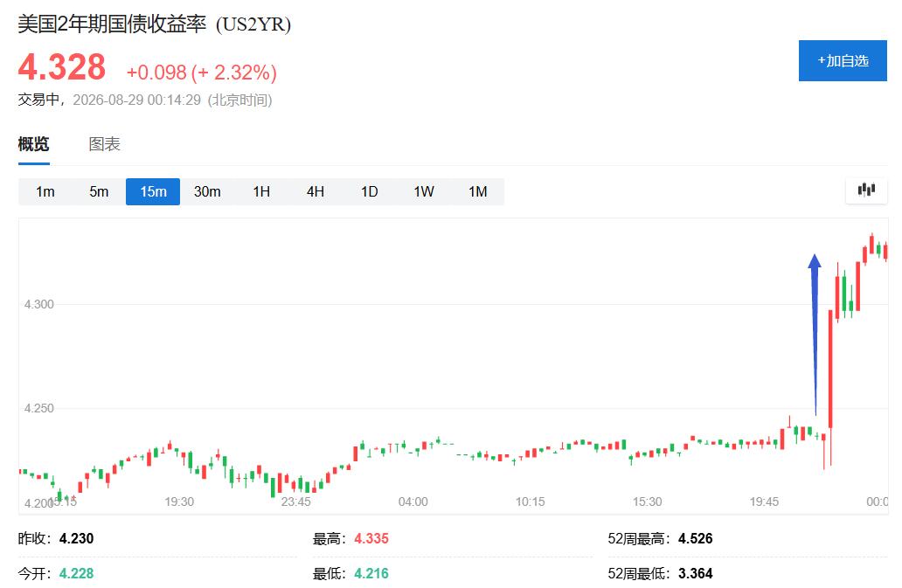Click the 15:30 time axis label
902x588 pixels.
(x=647, y=502)
